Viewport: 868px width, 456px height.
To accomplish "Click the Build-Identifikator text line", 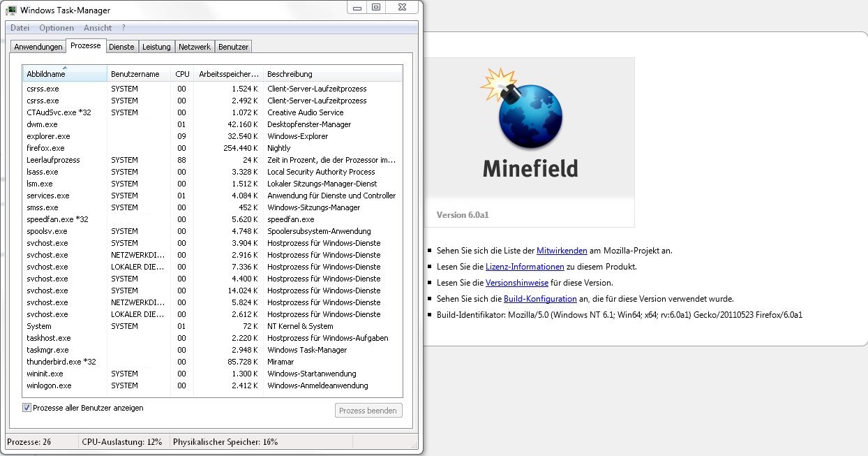I will point(620,315).
